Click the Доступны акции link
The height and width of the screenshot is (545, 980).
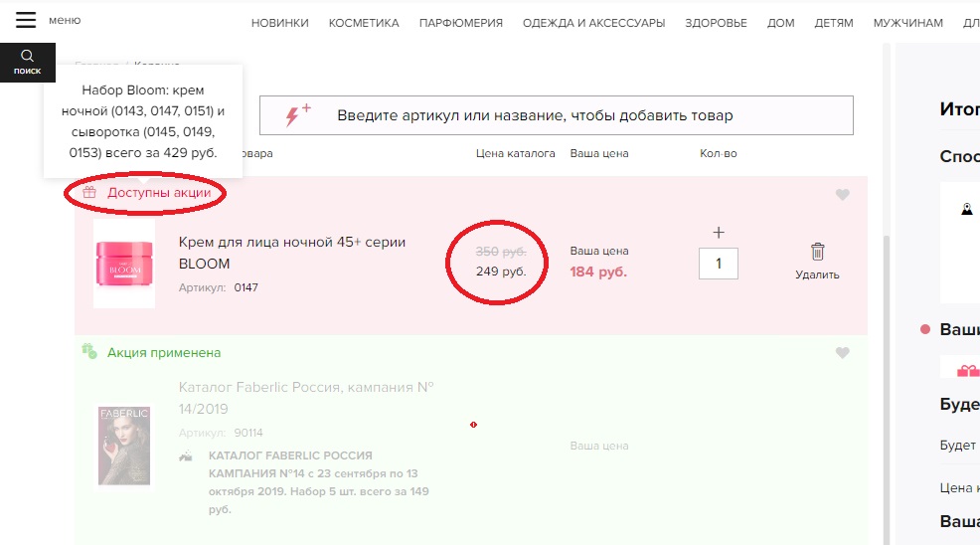[x=159, y=193]
